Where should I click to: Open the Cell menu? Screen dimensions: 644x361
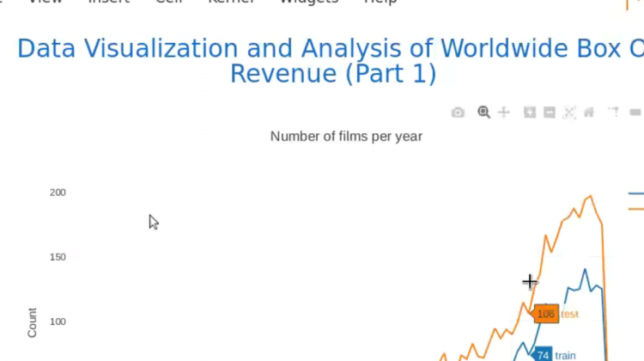point(169,2)
